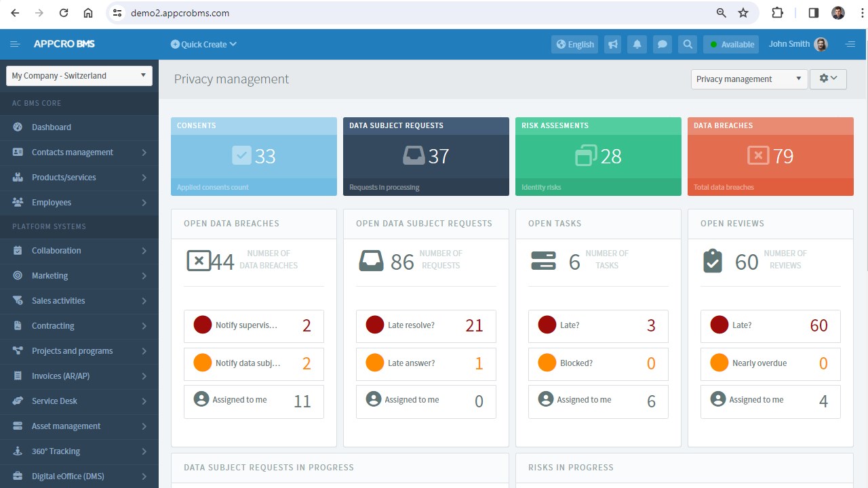Viewport: 868px width, 488px height.
Task: Click the APPCRO BMS logo
Action: point(64,44)
